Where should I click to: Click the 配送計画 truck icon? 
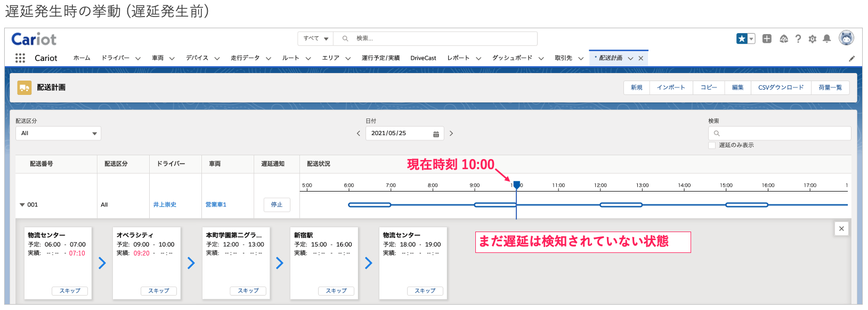[x=25, y=88]
